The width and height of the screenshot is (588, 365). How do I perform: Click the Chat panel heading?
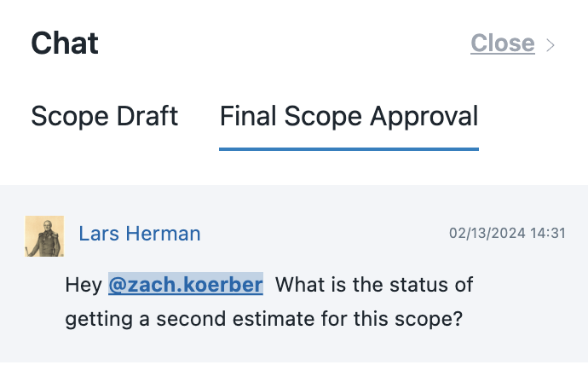(x=65, y=43)
